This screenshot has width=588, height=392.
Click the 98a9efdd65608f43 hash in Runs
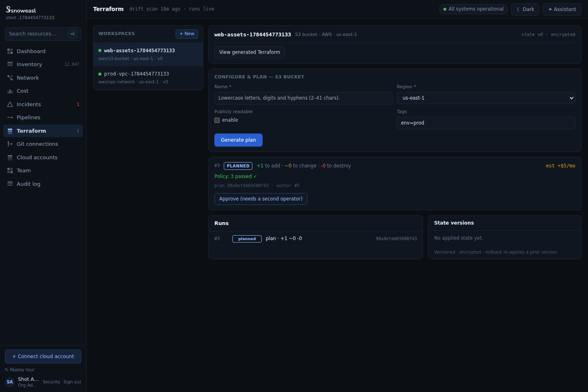tap(396, 239)
